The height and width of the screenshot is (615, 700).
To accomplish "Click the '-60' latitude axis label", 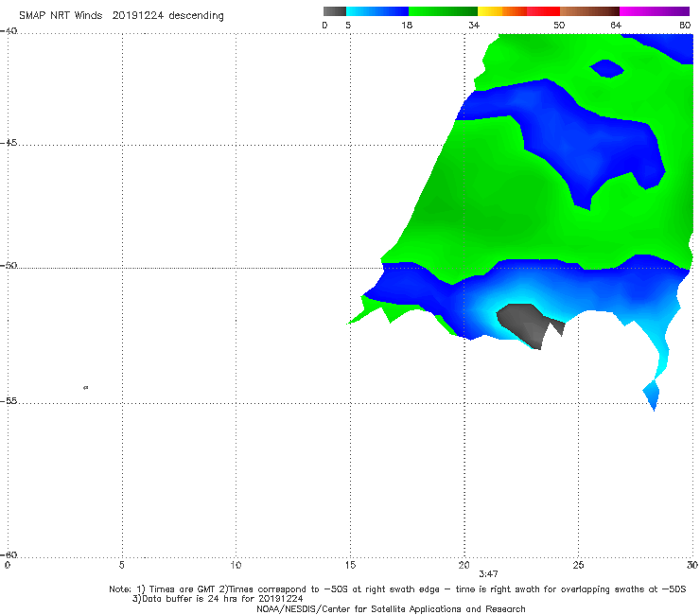I will coord(9,554).
